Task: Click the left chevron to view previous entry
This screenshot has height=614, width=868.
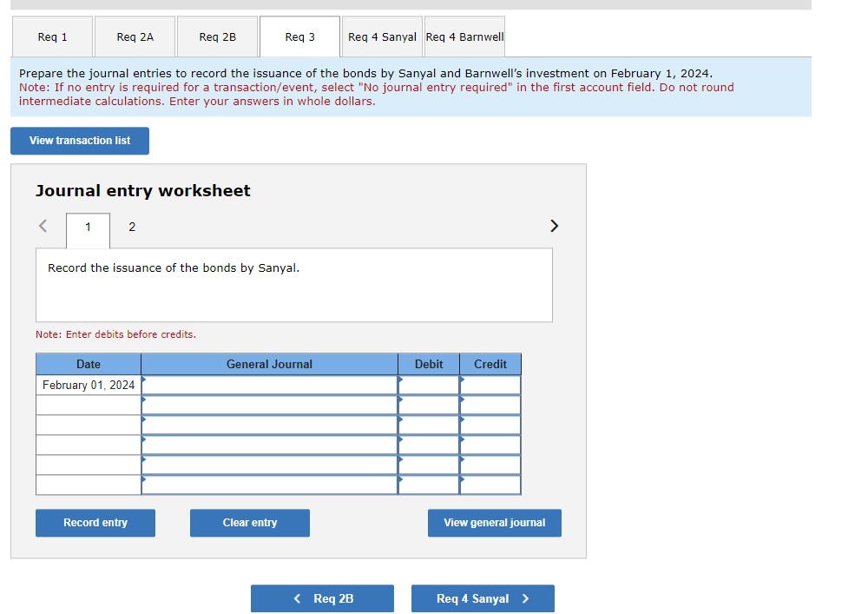Action: click(x=42, y=226)
